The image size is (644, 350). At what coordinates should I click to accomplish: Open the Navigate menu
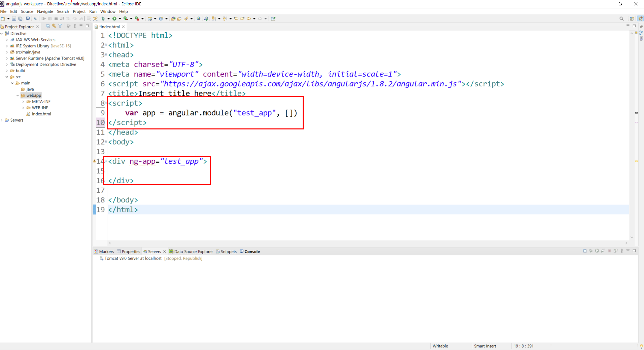45,11
